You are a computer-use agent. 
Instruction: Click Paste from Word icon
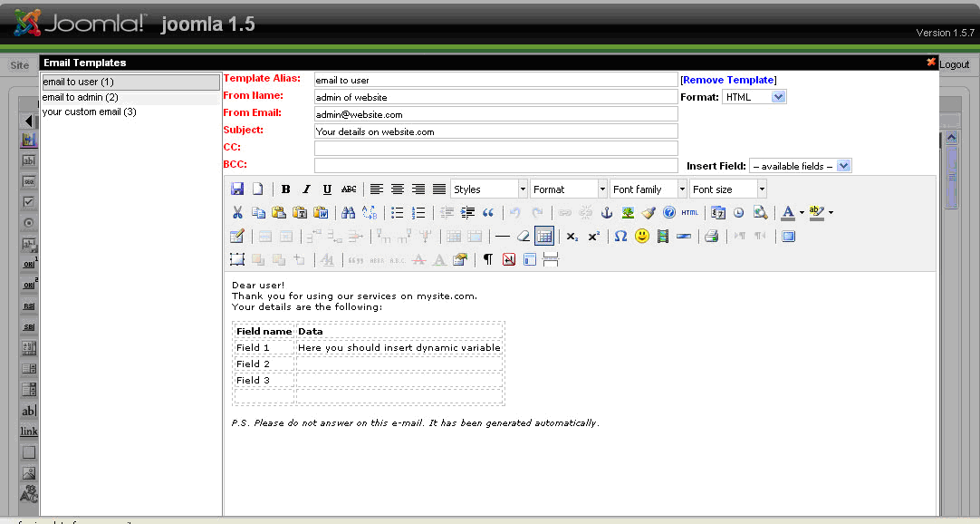(x=321, y=213)
